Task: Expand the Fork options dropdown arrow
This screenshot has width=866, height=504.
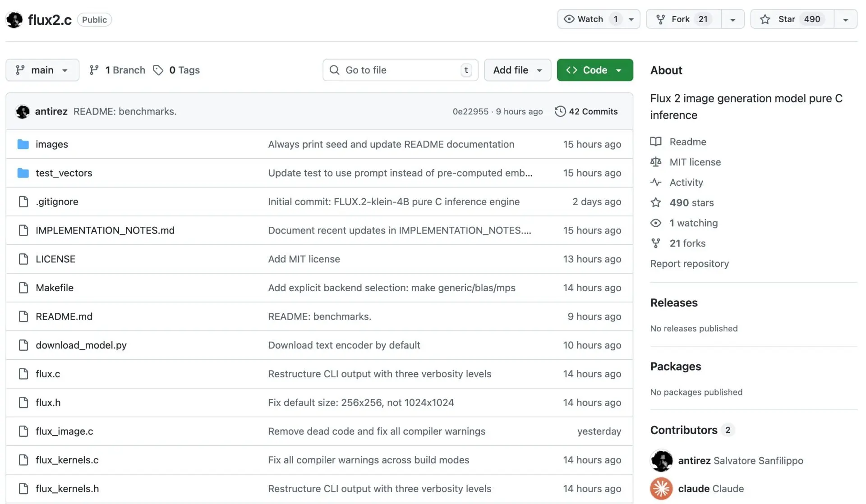Action: pyautogui.click(x=733, y=19)
